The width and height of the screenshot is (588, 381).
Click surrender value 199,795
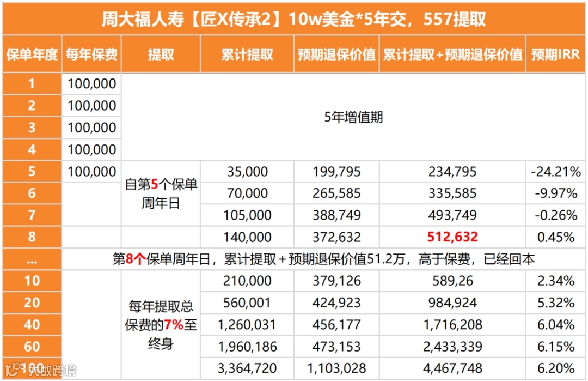pos(337,172)
